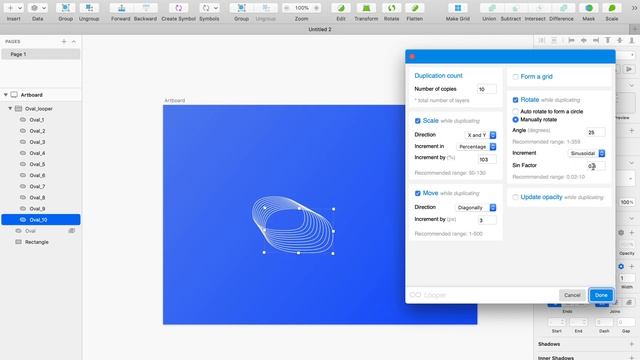640x360 pixels.
Task: Open the Data toolbar menu
Action: coord(38,8)
